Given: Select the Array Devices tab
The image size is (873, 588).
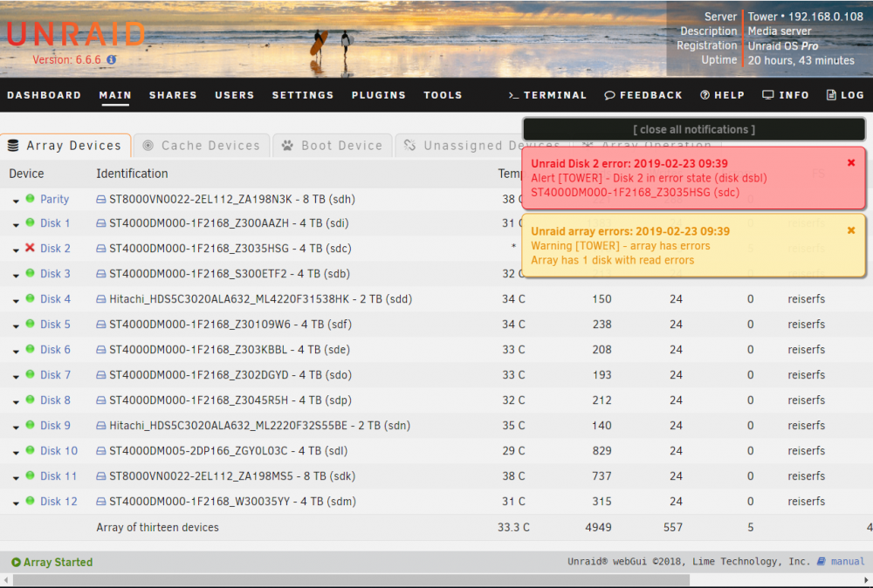Looking at the screenshot, I should tap(65, 146).
